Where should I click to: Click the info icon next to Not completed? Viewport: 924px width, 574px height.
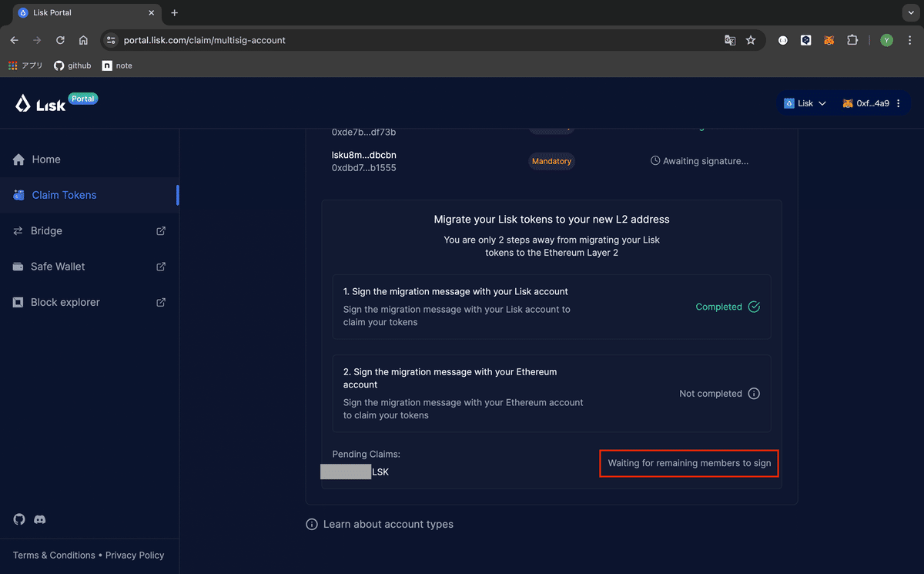pyautogui.click(x=754, y=394)
